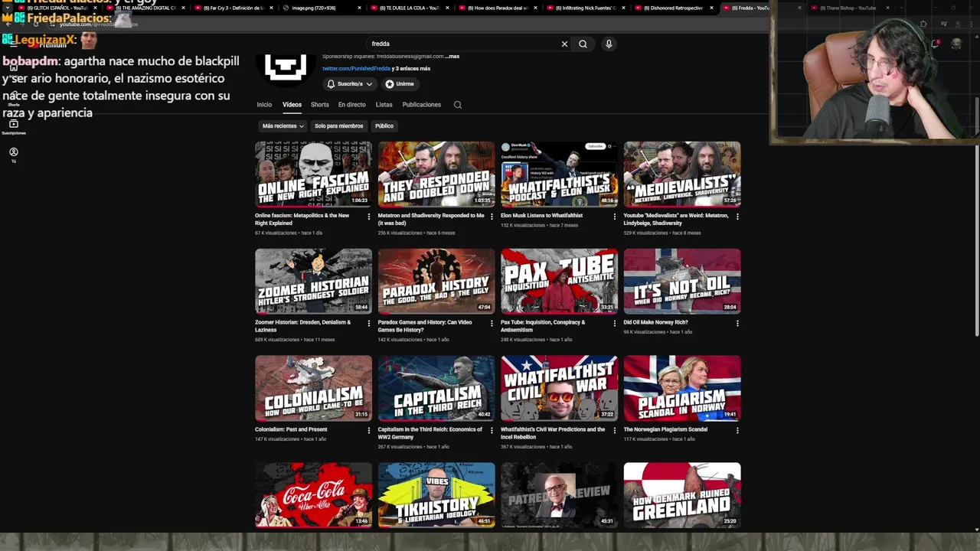Screen dimensions: 980x551
Task: Open options menu for Online fascism video
Action: pos(369,217)
